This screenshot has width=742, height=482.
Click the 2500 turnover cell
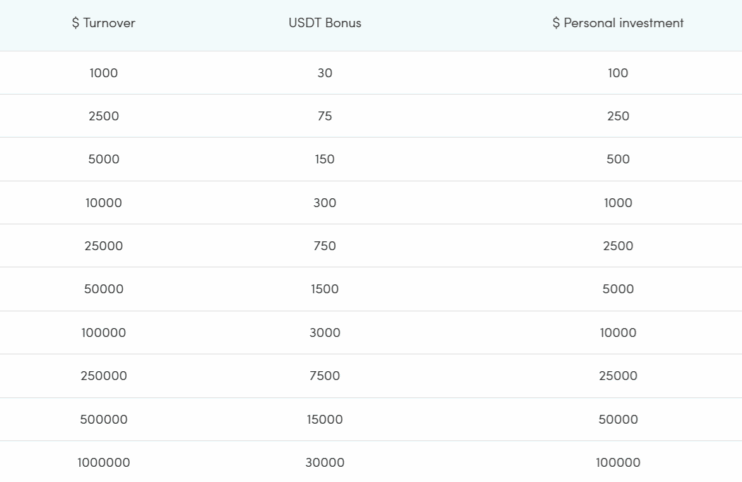pos(104,116)
